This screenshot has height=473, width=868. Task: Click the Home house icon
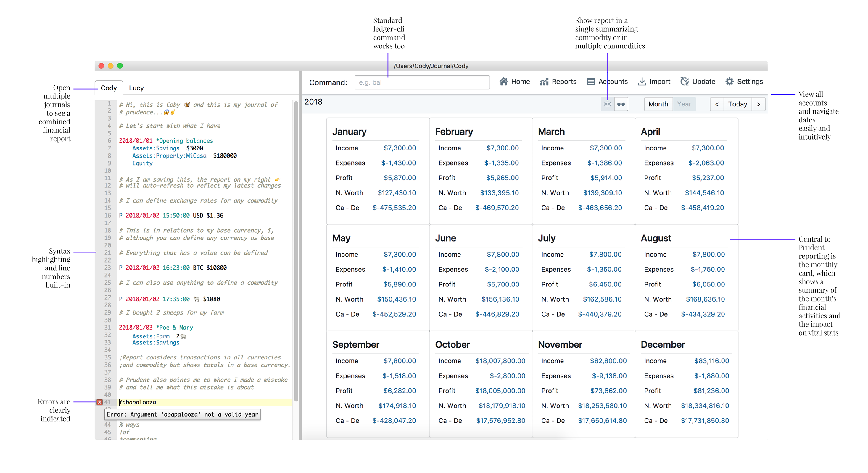tap(503, 82)
